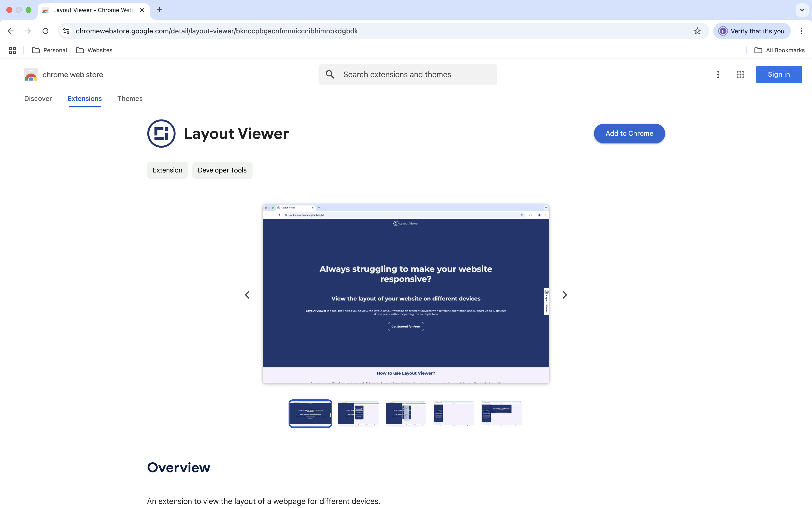
Task: Show the next screenshot with right chevron
Action: 565,295
